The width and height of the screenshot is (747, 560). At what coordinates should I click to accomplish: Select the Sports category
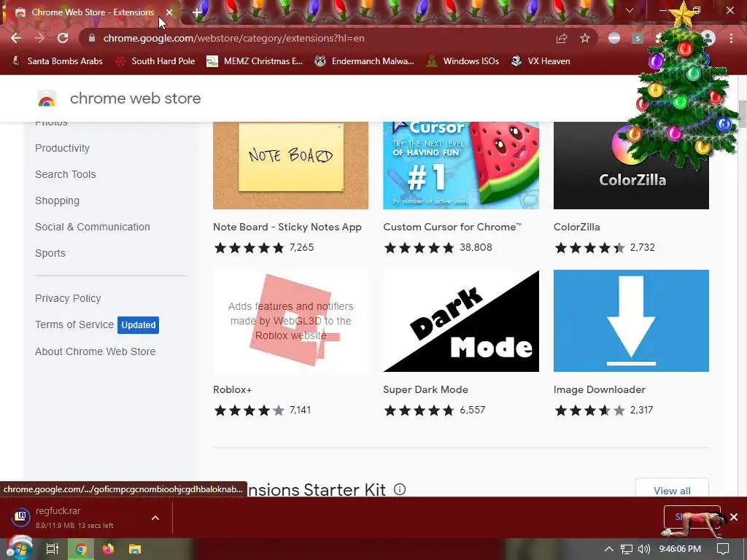pyautogui.click(x=50, y=253)
